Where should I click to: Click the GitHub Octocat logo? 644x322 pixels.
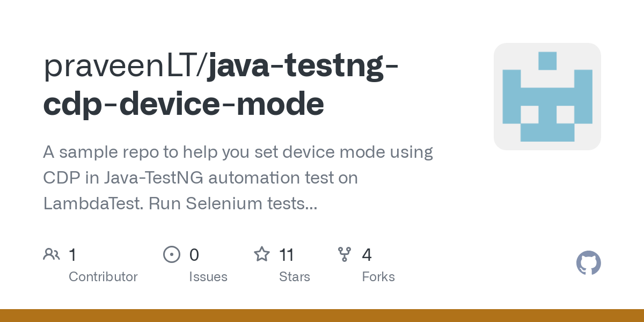click(588, 263)
